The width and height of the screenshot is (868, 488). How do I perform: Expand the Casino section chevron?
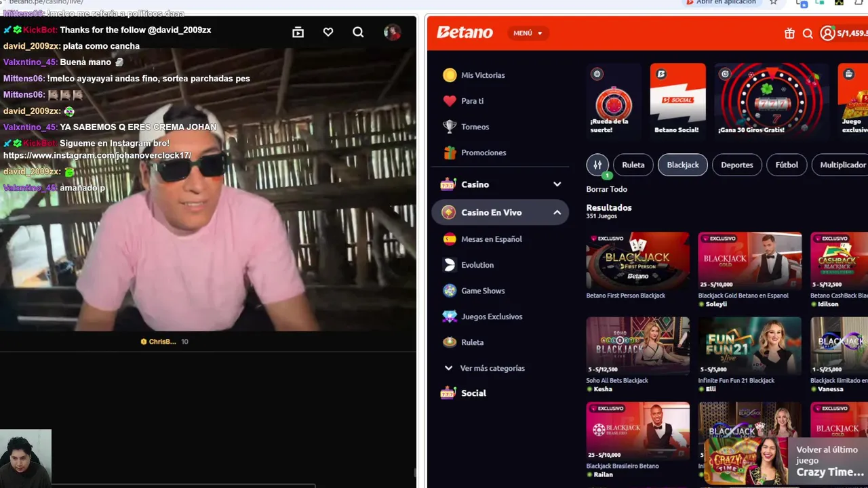(557, 184)
